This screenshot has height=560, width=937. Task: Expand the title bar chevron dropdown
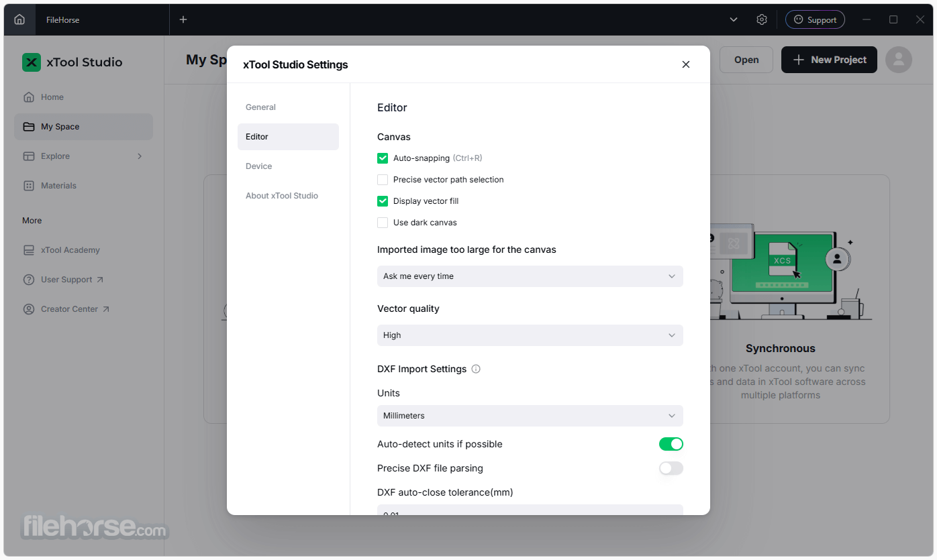coord(734,19)
